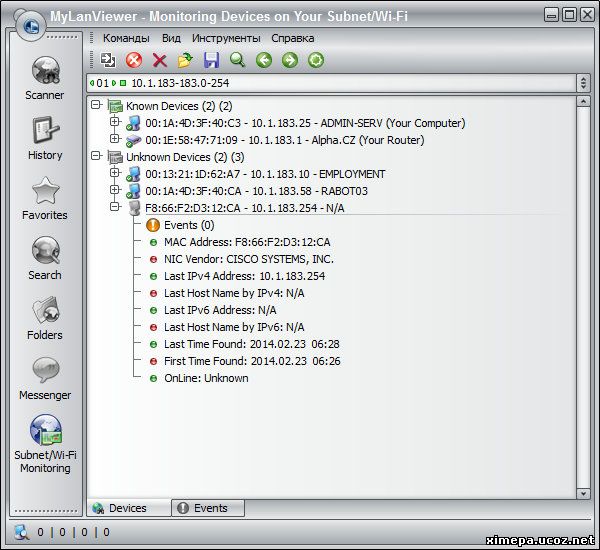Click the orange Events warning icon in tree
The height and width of the screenshot is (550, 600).
tap(153, 225)
